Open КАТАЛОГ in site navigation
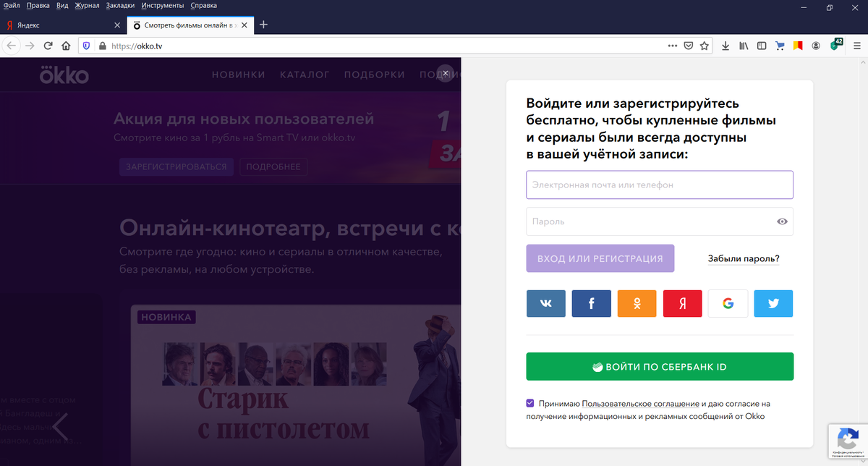The height and width of the screenshot is (466, 868). [305, 75]
